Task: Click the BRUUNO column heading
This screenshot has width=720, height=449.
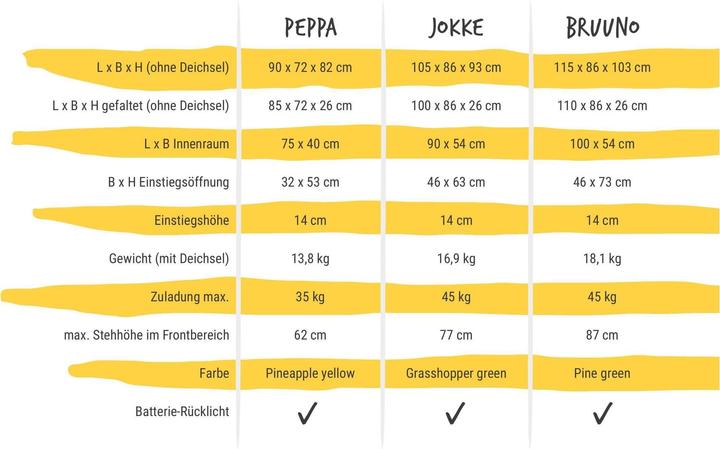Action: click(x=602, y=27)
